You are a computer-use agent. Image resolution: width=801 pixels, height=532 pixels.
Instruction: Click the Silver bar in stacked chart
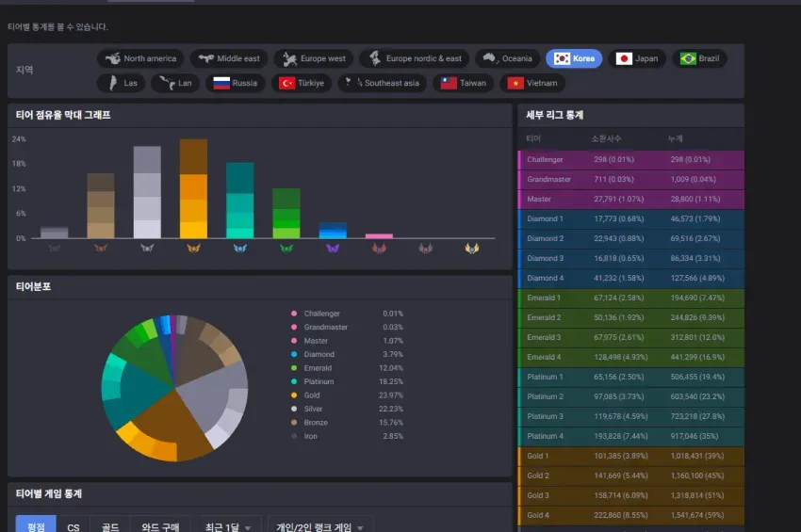[x=147, y=192]
